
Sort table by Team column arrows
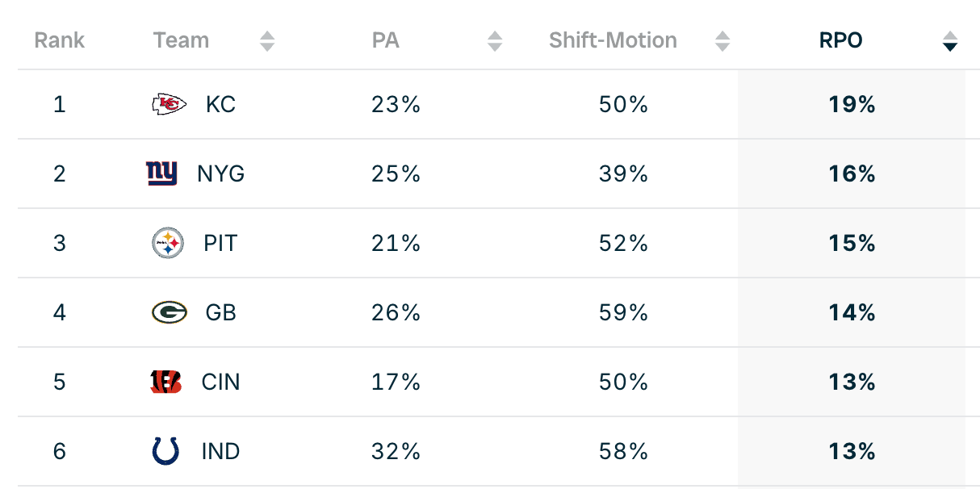267,41
